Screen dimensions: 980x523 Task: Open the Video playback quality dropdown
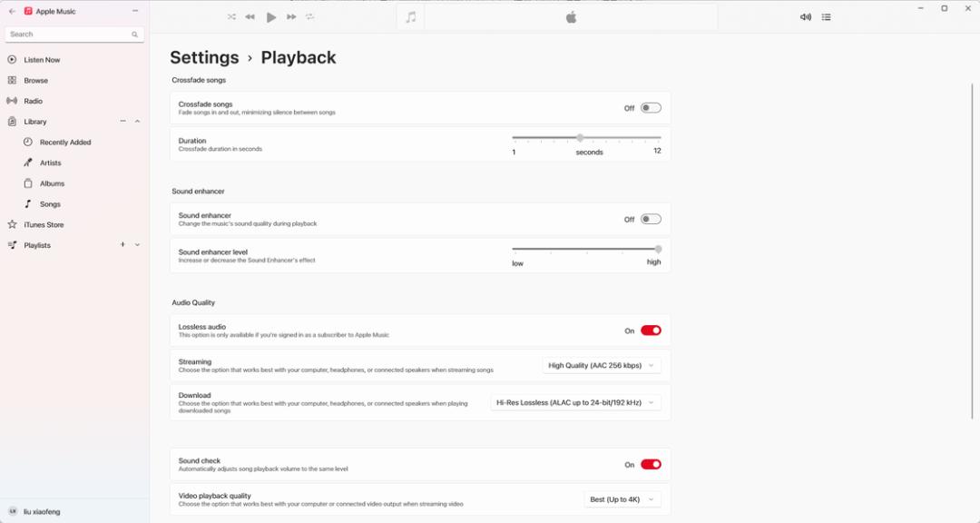pos(622,500)
